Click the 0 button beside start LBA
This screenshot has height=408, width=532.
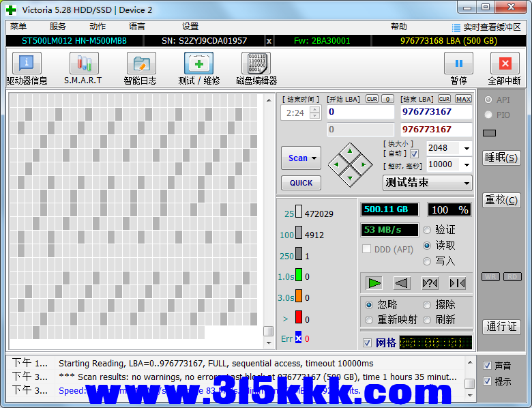[387, 99]
